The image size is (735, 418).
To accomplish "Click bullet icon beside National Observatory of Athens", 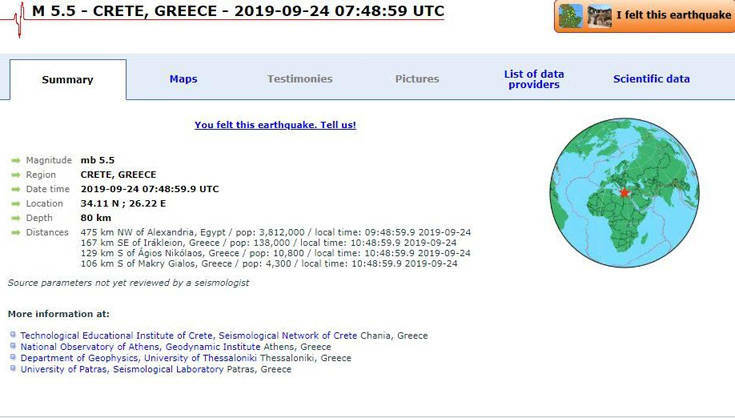I will tap(13, 346).
